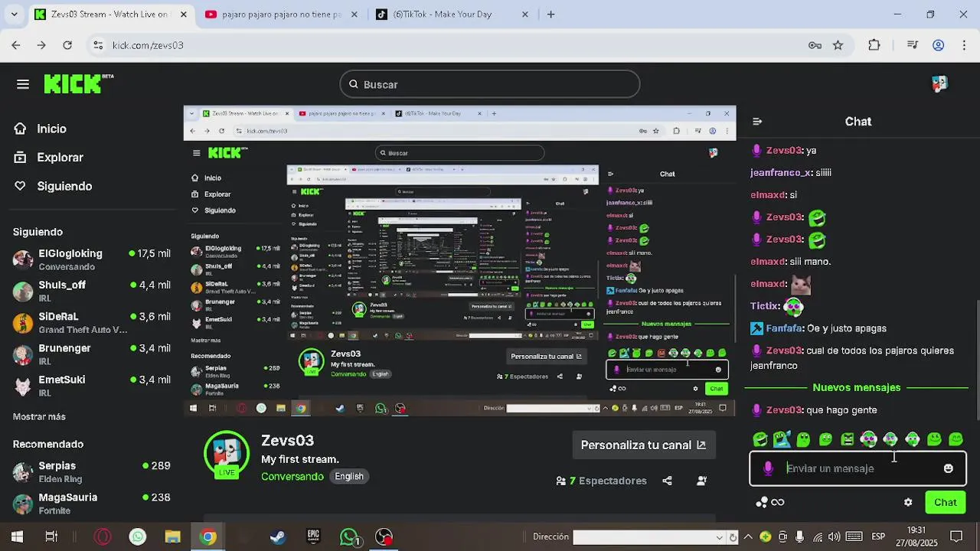
Task: Close the TikTok tab
Action: tap(524, 15)
